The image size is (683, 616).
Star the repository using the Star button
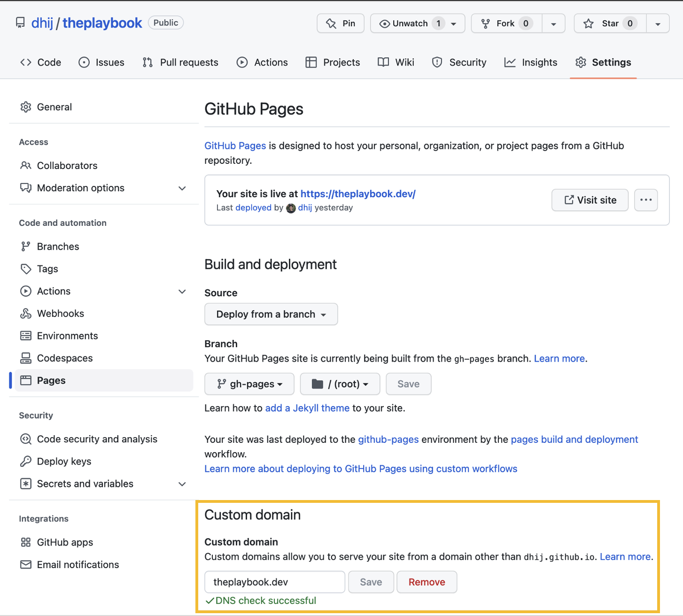coord(610,23)
